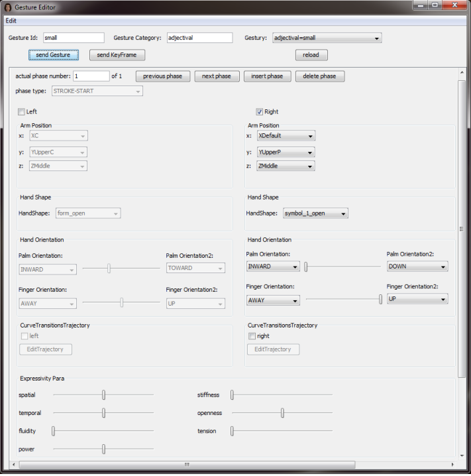The height and width of the screenshot is (476, 471).
Task: Click the horizontal scrollbar thumb
Action: 187,465
